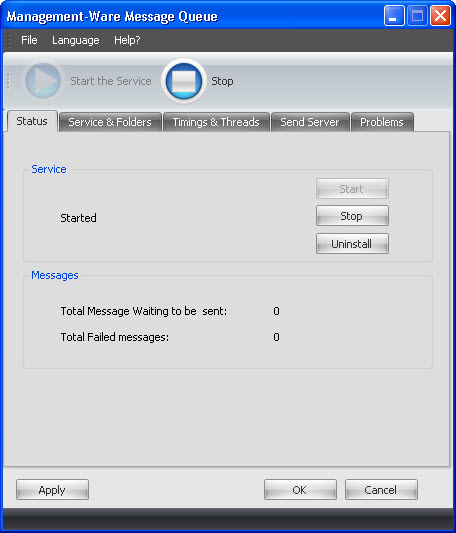Click the disabled Start button in Service group
Screen dimensions: 456x533
click(352, 189)
